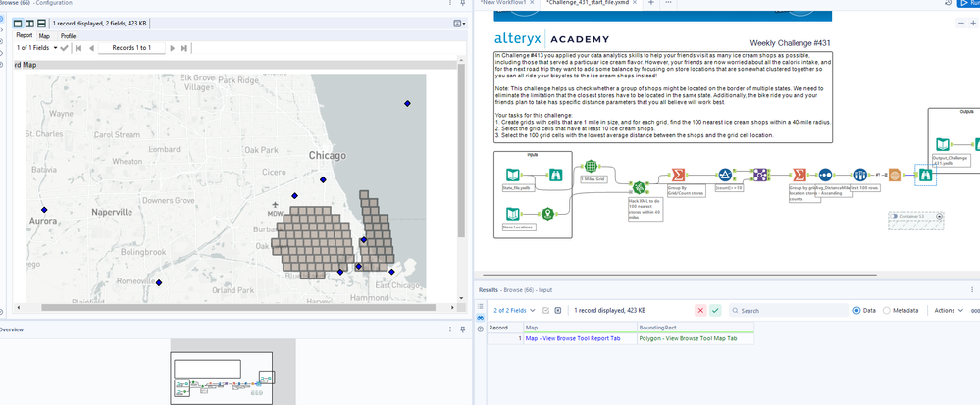Screen dimensions: 980x405
Task: Open the workflow tabs overflow menu
Action: 667,3
